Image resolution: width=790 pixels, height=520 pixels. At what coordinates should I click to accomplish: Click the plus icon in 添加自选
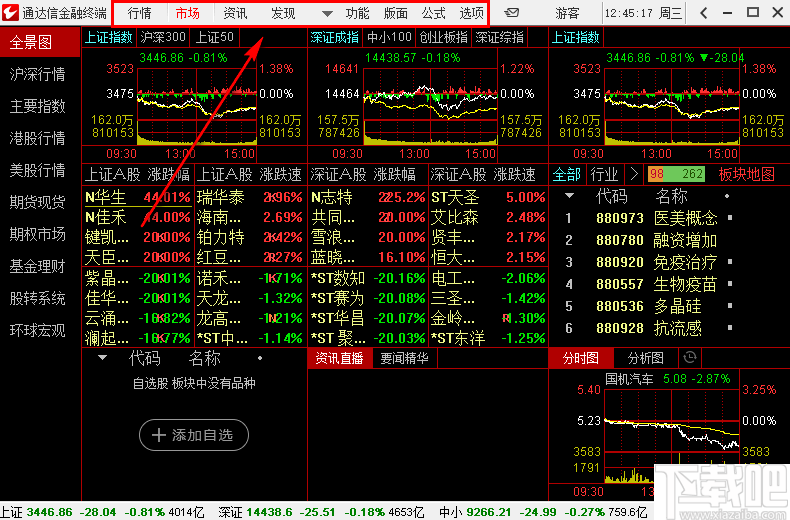click(159, 435)
